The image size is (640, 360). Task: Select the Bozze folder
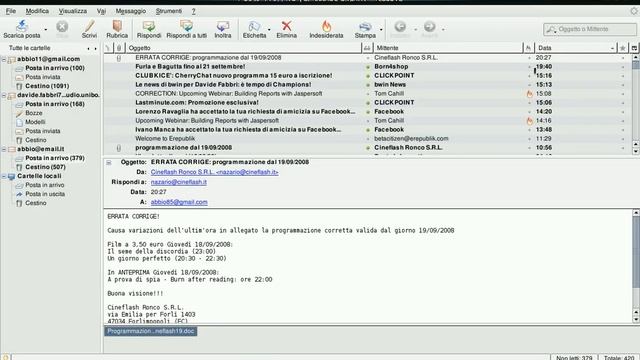pyautogui.click(x=33, y=113)
